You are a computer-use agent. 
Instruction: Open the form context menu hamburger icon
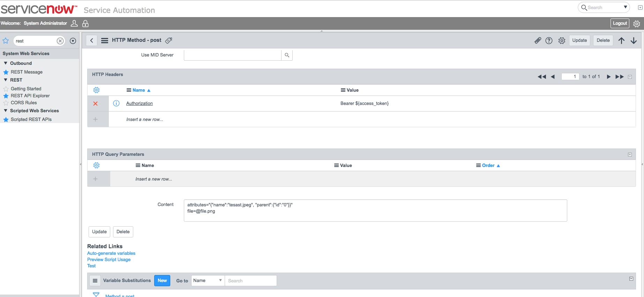pyautogui.click(x=105, y=40)
